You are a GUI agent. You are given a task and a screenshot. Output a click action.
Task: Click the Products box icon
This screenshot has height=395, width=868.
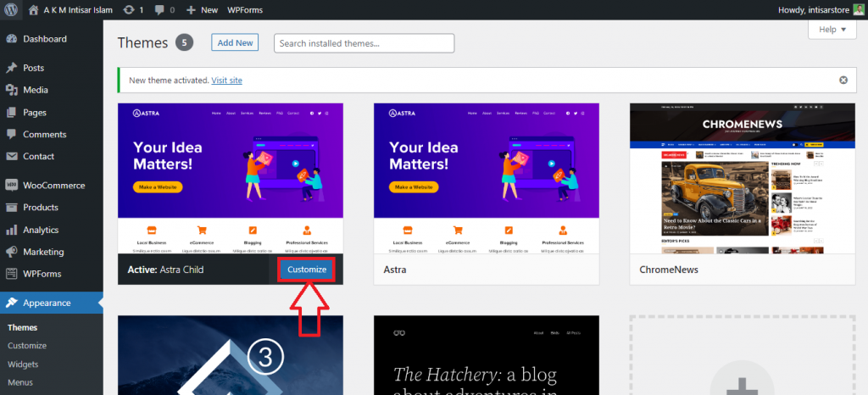click(x=12, y=208)
